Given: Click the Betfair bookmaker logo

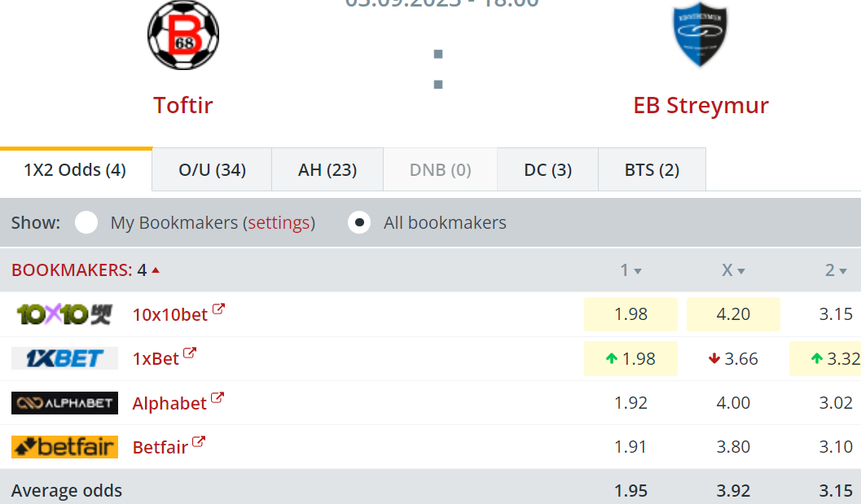Looking at the screenshot, I should (x=64, y=447).
